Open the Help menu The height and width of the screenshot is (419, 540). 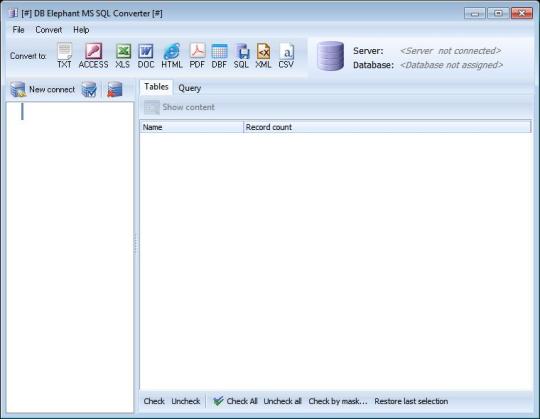pos(81,30)
